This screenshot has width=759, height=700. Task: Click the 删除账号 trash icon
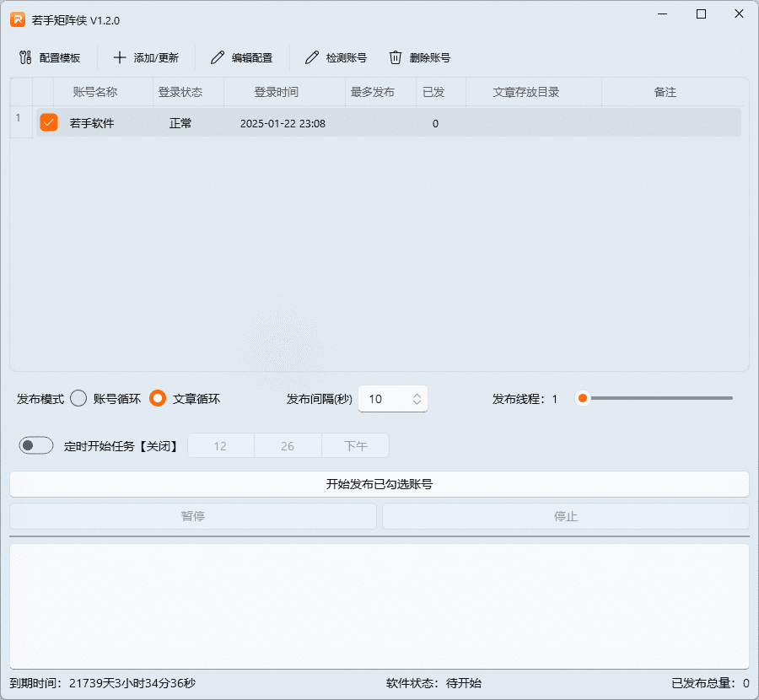coord(396,57)
